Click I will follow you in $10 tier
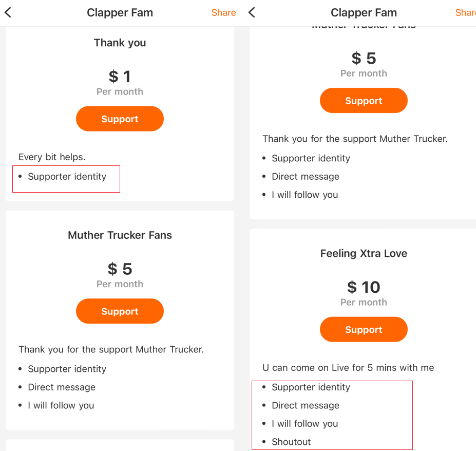 point(304,424)
